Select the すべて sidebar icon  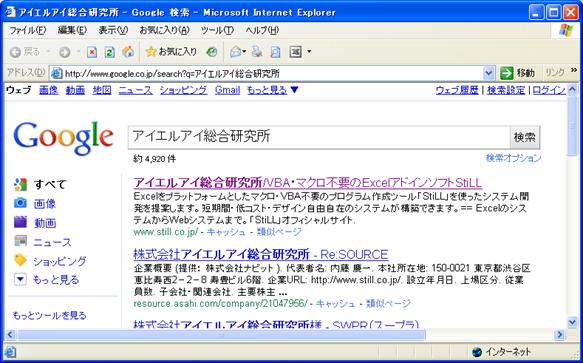coord(20,184)
